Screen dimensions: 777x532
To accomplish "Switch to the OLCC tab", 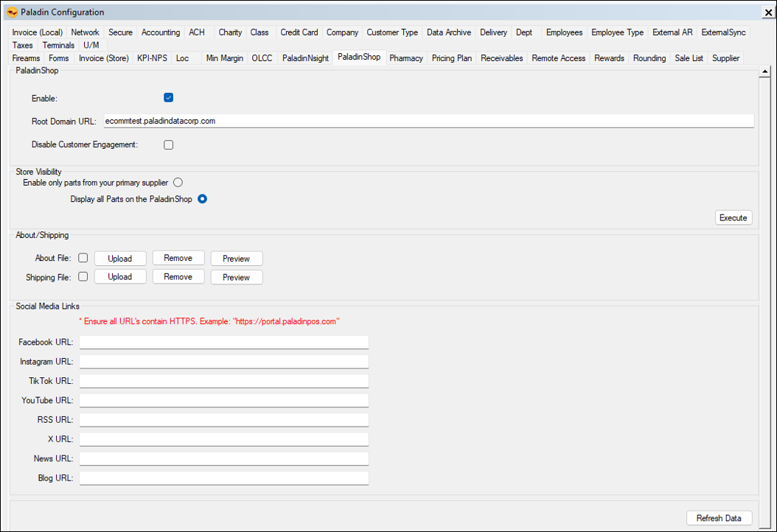I will (x=262, y=58).
